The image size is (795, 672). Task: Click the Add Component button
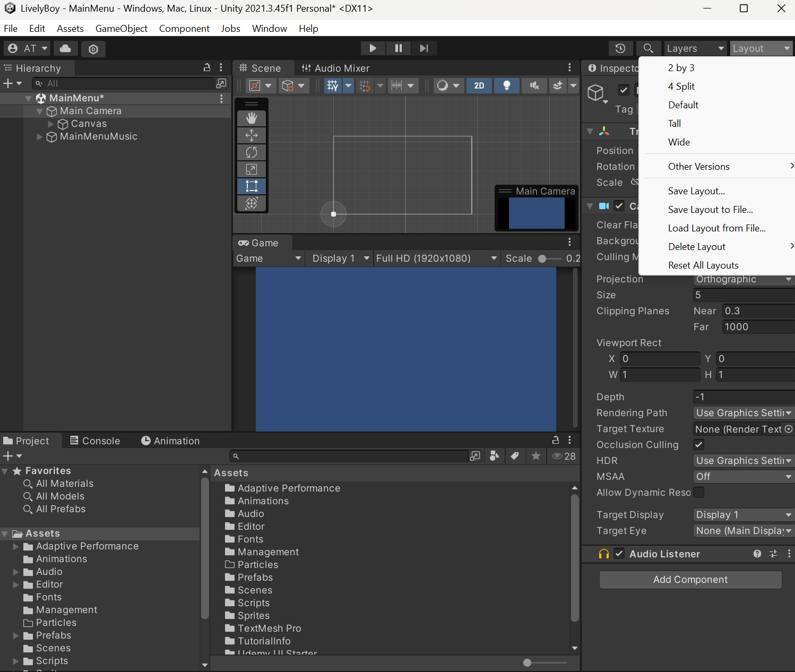pos(690,579)
